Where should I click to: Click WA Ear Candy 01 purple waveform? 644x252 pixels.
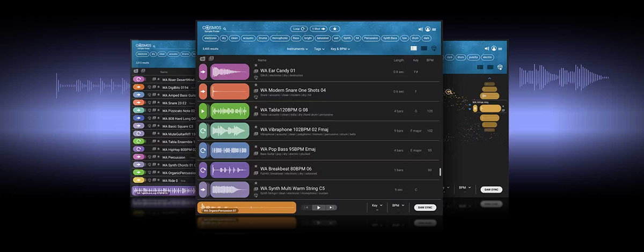(x=230, y=72)
